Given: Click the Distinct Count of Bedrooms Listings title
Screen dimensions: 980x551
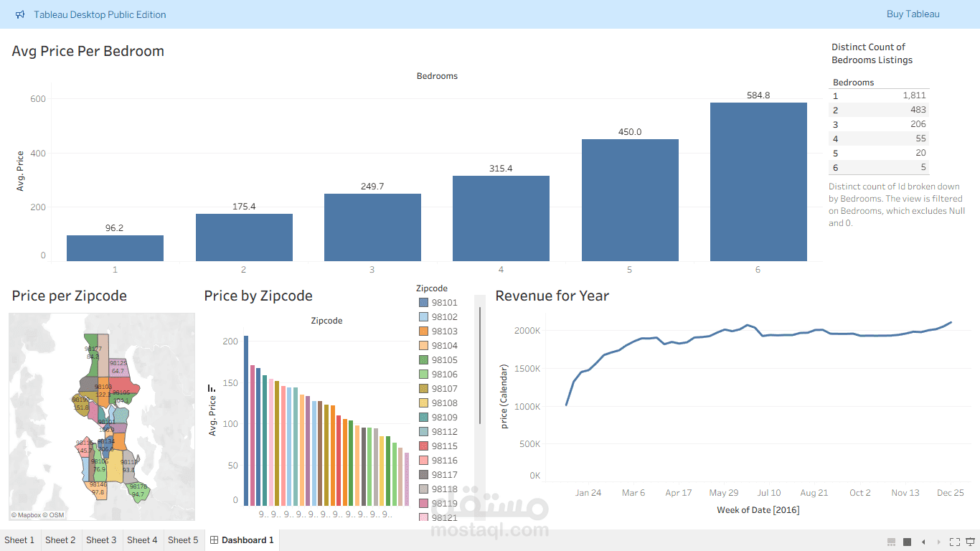Looking at the screenshot, I should point(872,53).
